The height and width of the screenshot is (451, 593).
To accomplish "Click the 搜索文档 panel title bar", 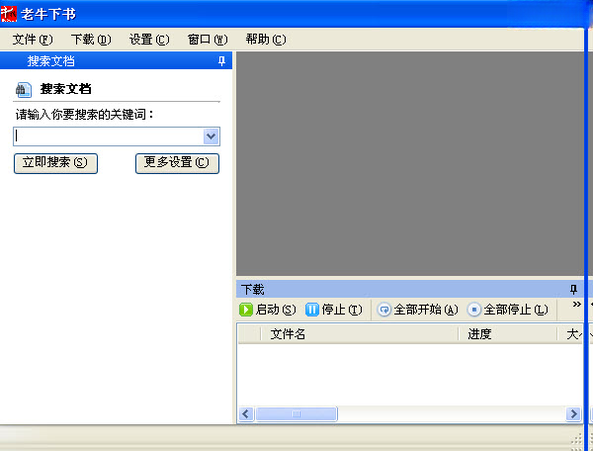I will (x=116, y=60).
